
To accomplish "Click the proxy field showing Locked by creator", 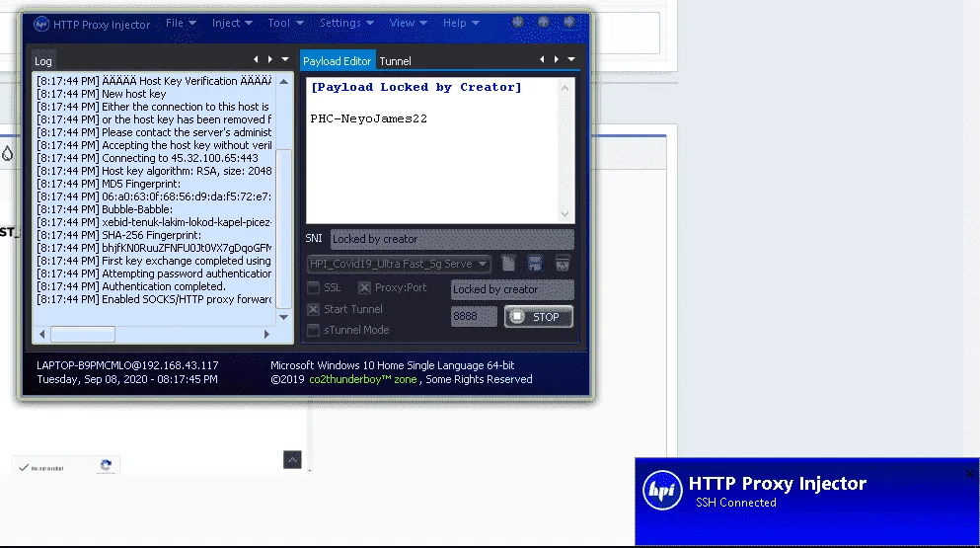I will [512, 289].
